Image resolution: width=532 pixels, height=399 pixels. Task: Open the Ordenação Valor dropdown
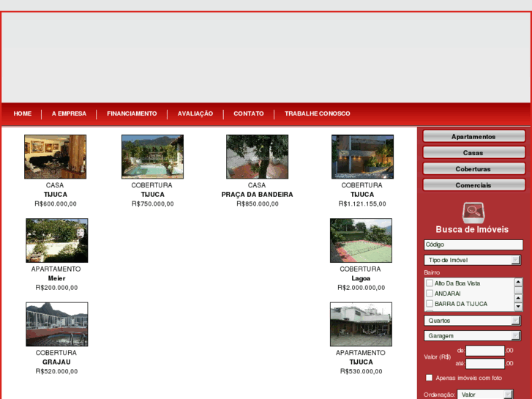coord(485,395)
